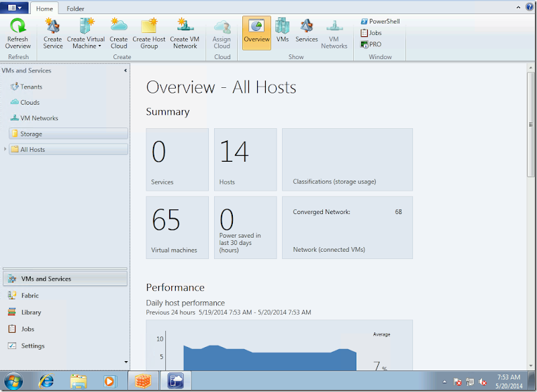The image size is (537, 392).
Task: Show the Services view from ribbon
Action: tap(307, 31)
